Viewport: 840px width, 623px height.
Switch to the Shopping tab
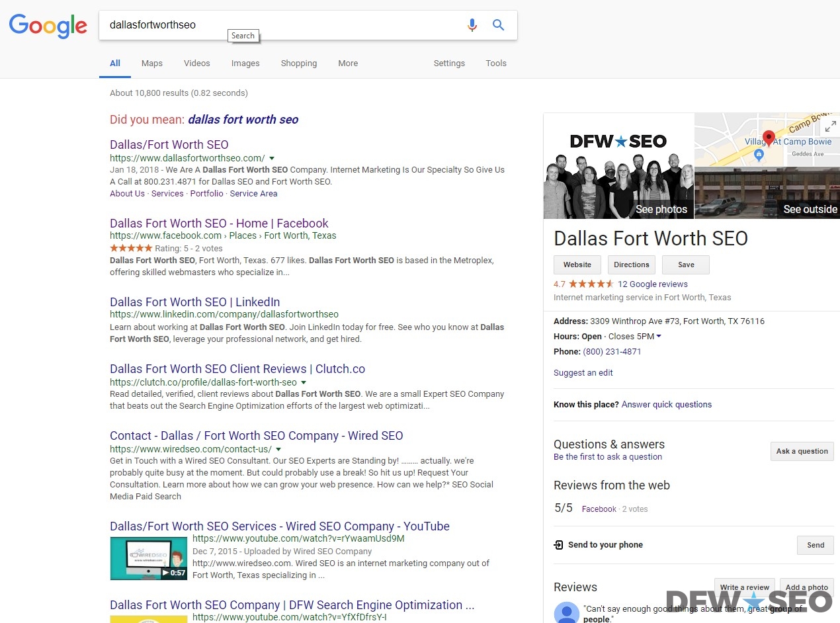(x=299, y=63)
